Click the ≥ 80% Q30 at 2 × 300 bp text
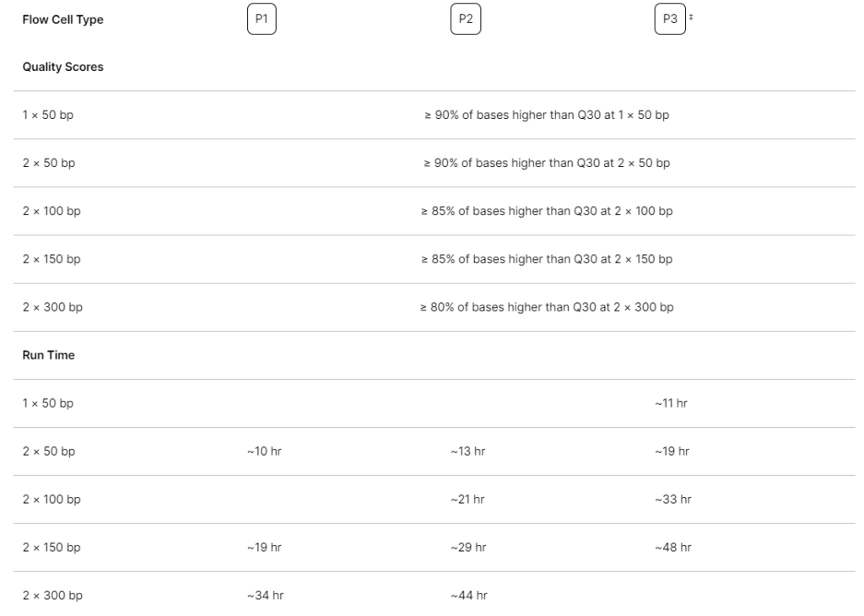This screenshot has height=616, width=864. click(547, 307)
